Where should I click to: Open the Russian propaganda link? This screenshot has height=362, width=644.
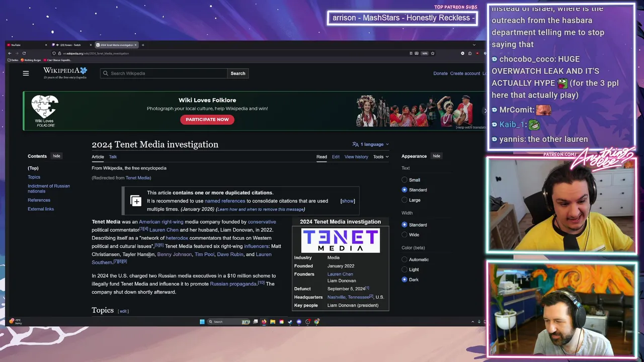click(233, 284)
